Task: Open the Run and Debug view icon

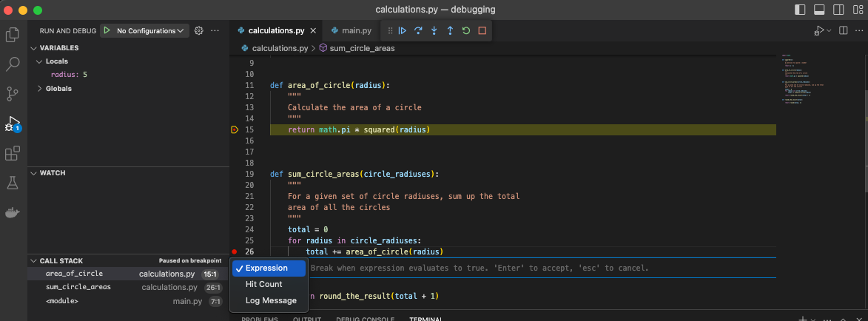Action: (x=12, y=124)
